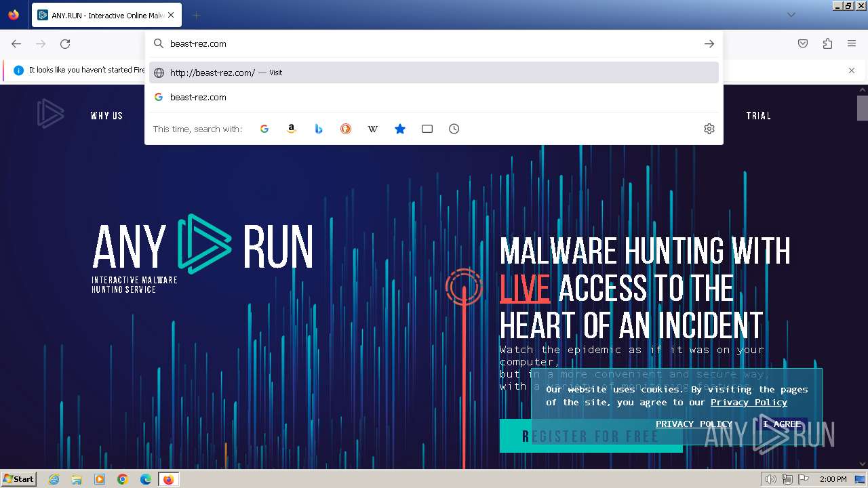Click the browser back arrow
868x488 pixels.
(x=16, y=43)
